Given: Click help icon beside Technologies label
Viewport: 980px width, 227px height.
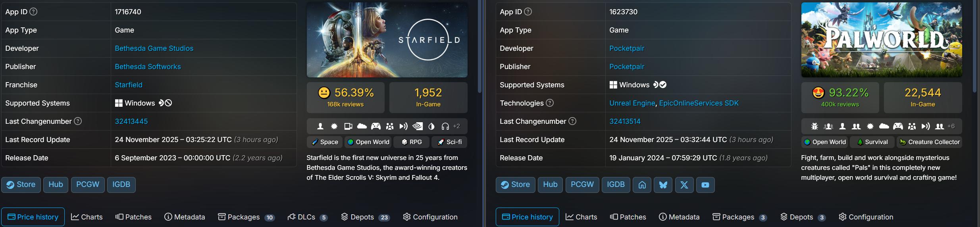Looking at the screenshot, I should click(550, 103).
